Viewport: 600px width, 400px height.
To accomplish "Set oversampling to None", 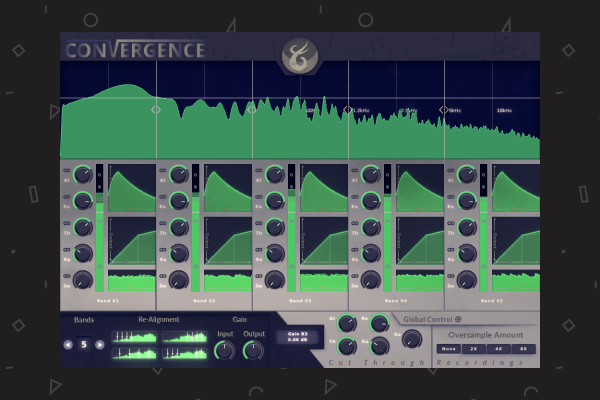I will (x=449, y=349).
